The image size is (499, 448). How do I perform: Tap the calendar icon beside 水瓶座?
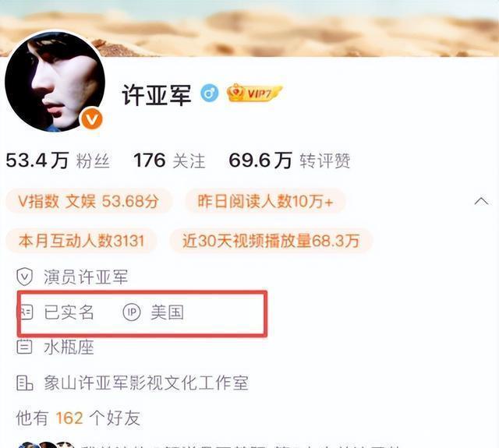(24, 347)
